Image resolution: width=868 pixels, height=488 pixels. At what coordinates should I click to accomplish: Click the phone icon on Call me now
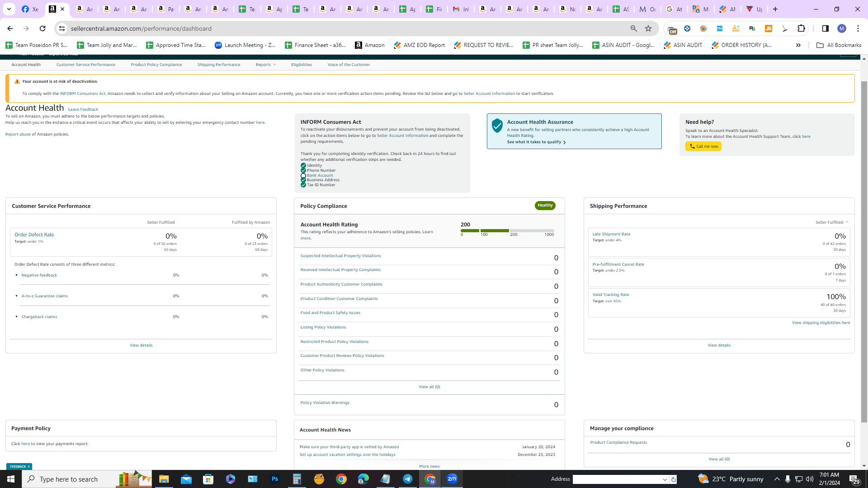click(x=692, y=146)
